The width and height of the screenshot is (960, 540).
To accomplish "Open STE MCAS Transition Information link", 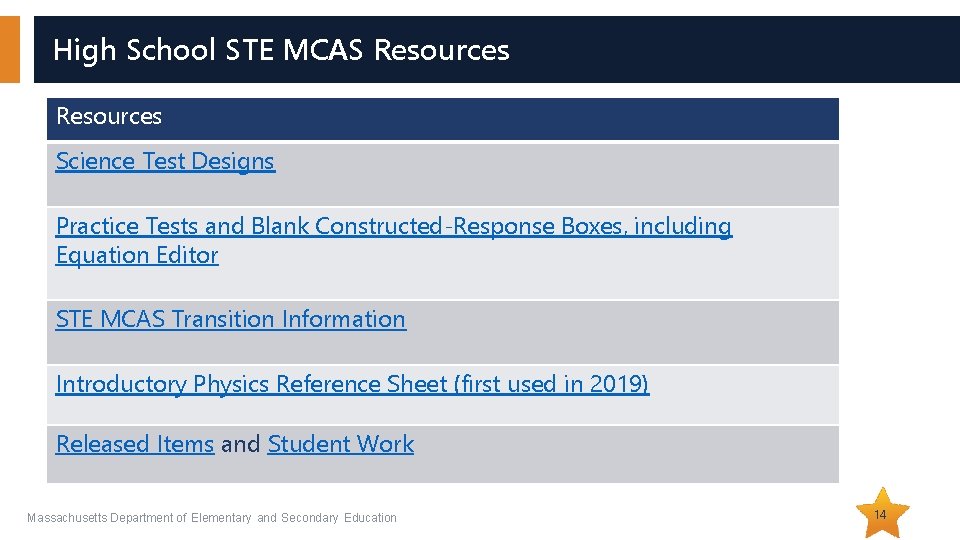I will (x=231, y=319).
